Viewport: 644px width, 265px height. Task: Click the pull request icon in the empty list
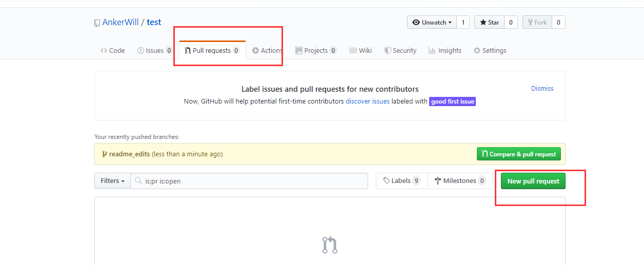click(330, 245)
